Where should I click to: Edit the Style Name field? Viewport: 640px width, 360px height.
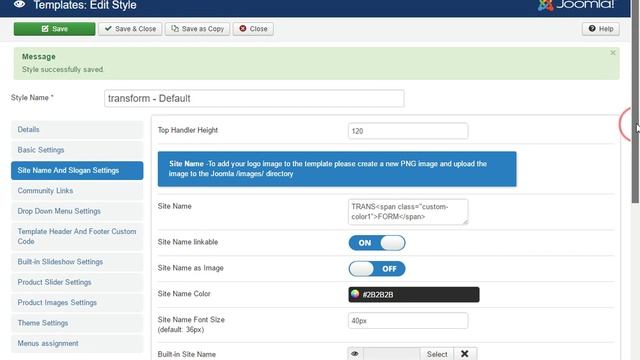point(254,98)
